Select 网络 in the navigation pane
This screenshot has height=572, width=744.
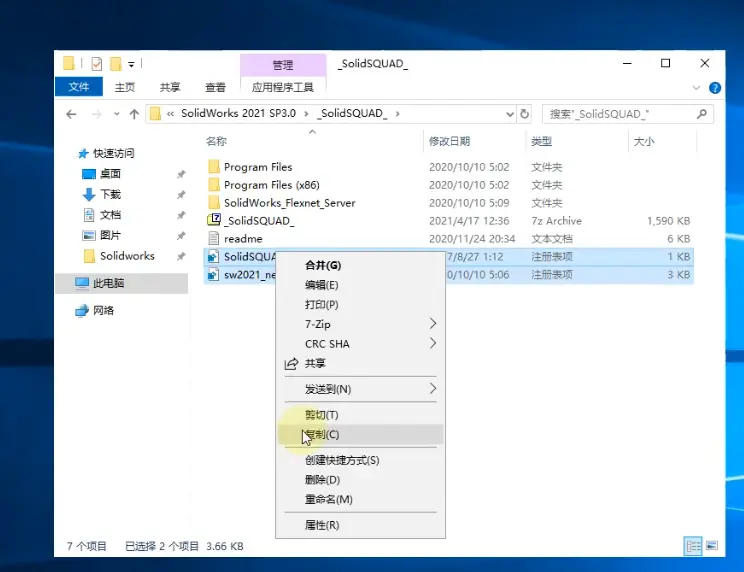coord(103,310)
